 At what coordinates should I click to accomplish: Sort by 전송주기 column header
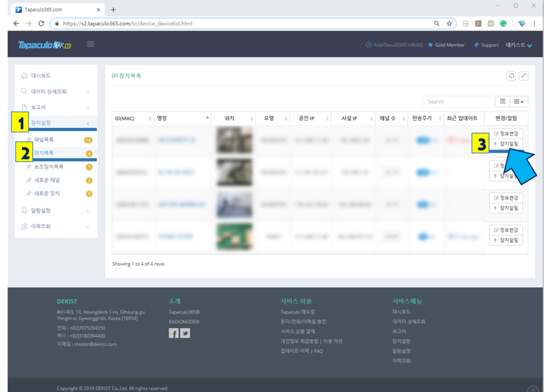(x=425, y=118)
